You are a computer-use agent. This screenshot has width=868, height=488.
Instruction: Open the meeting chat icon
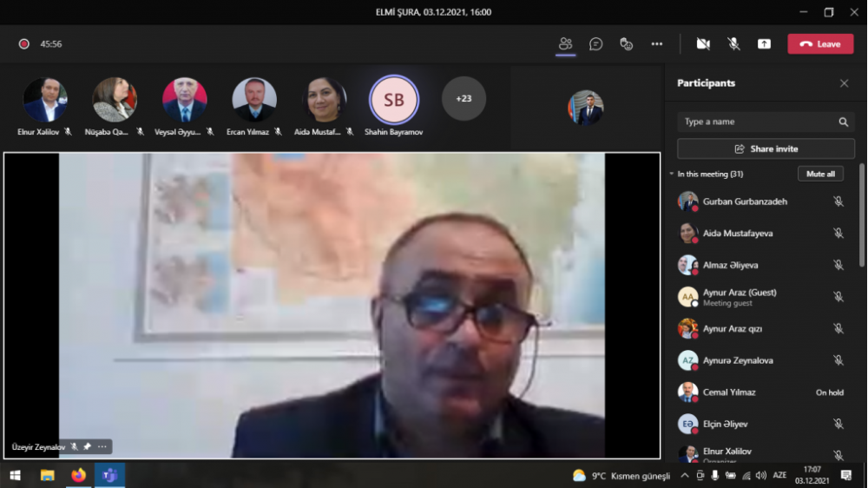click(595, 43)
